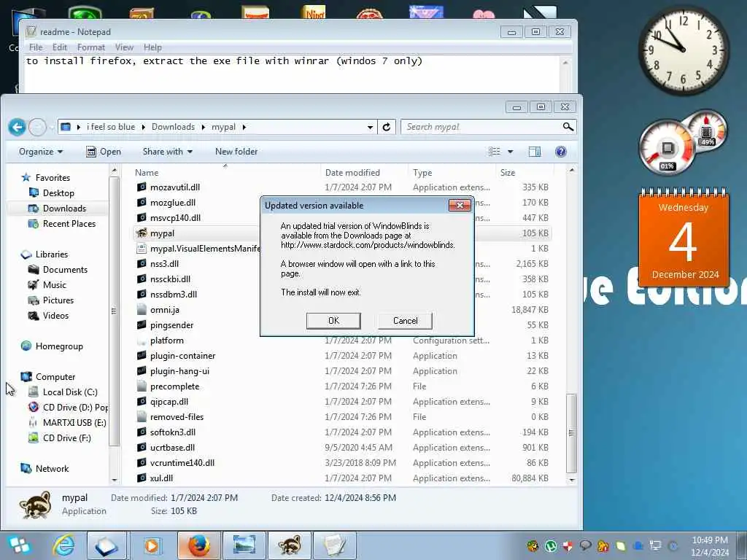Viewport: 747px width, 560px height.
Task: Click OK in the Updated version dialog
Action: coord(333,321)
